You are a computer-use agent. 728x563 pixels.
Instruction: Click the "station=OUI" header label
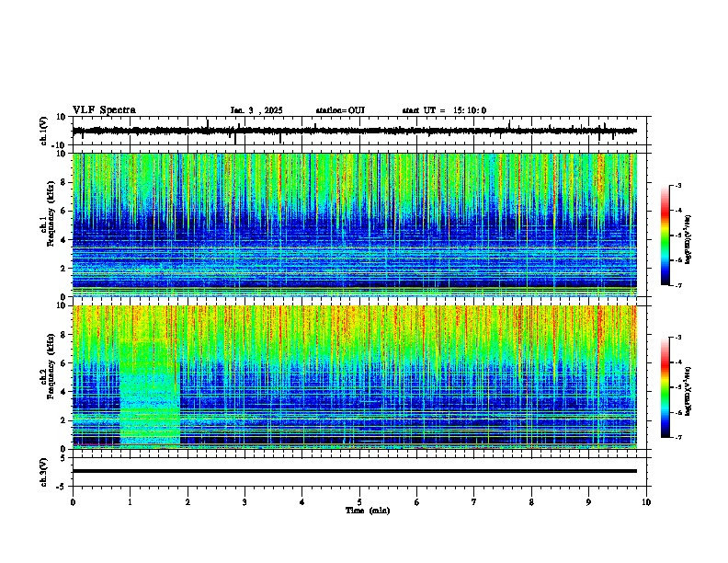point(340,110)
